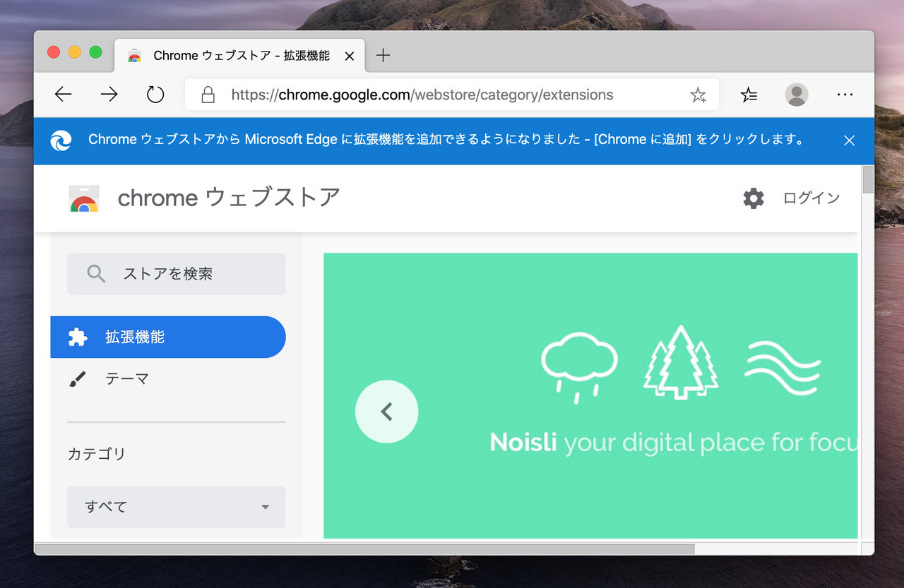Add this page to favorites star
The width and height of the screenshot is (904, 588).
click(x=698, y=95)
